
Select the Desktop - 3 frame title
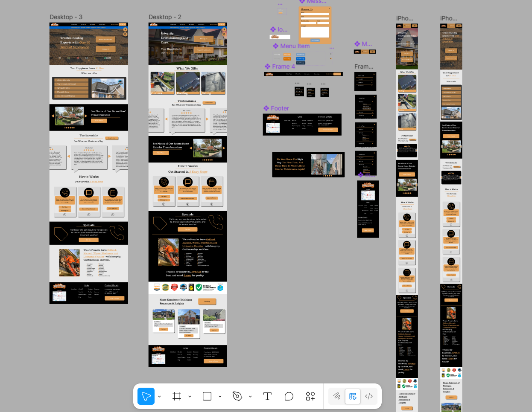(66, 17)
